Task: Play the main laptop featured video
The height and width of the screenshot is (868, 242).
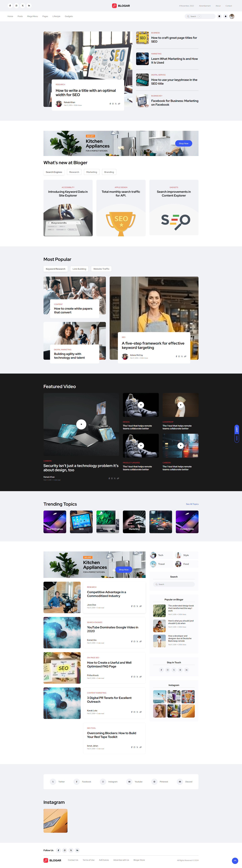Action: (x=81, y=424)
